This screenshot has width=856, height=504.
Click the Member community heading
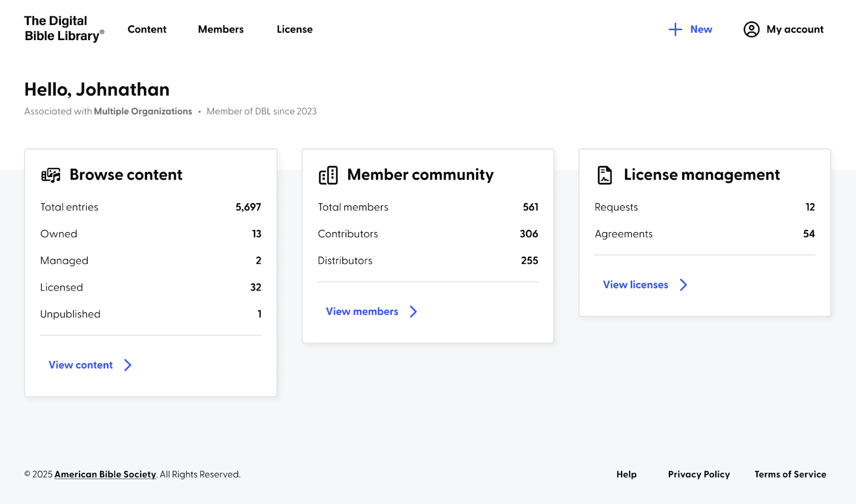click(421, 175)
